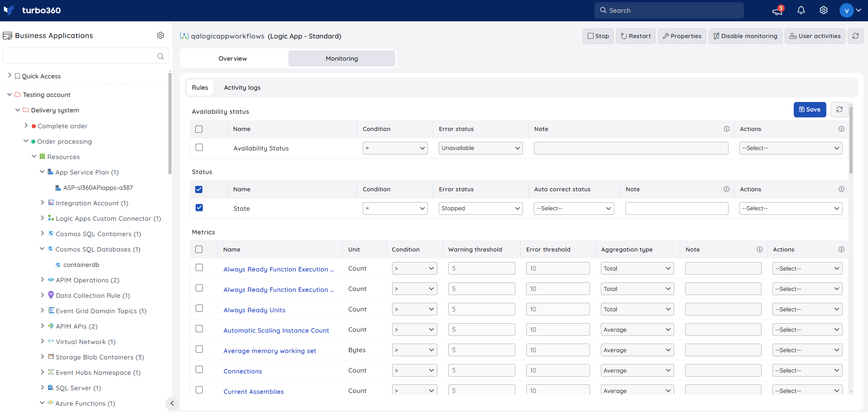Screen dimensions: 868x412
Task: Open the Properties button
Action: point(682,36)
